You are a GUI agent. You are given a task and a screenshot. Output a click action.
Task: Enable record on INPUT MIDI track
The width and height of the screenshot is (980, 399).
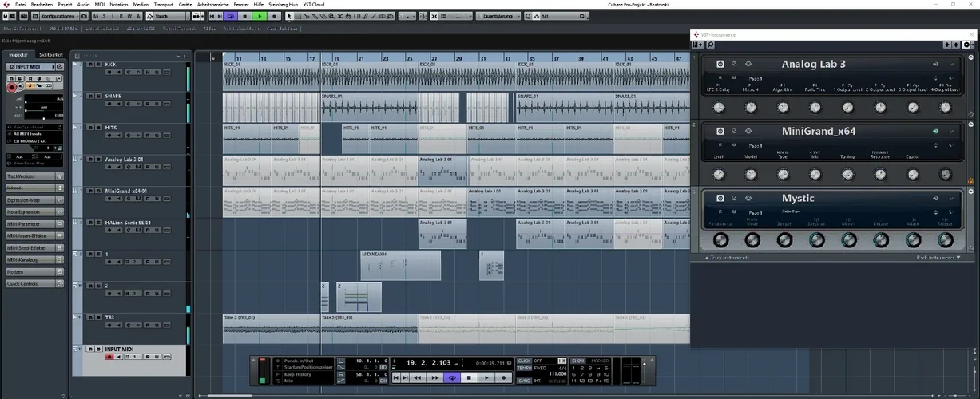[x=109, y=356]
